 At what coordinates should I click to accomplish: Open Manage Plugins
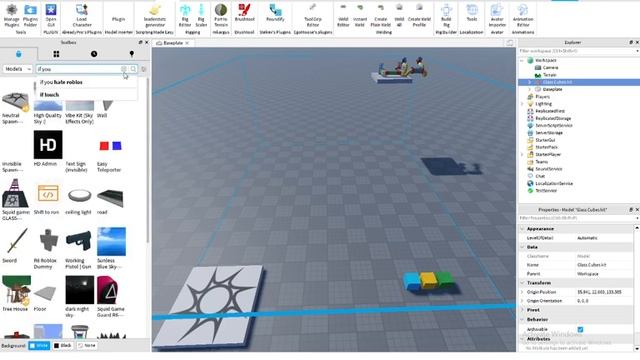click(11, 16)
